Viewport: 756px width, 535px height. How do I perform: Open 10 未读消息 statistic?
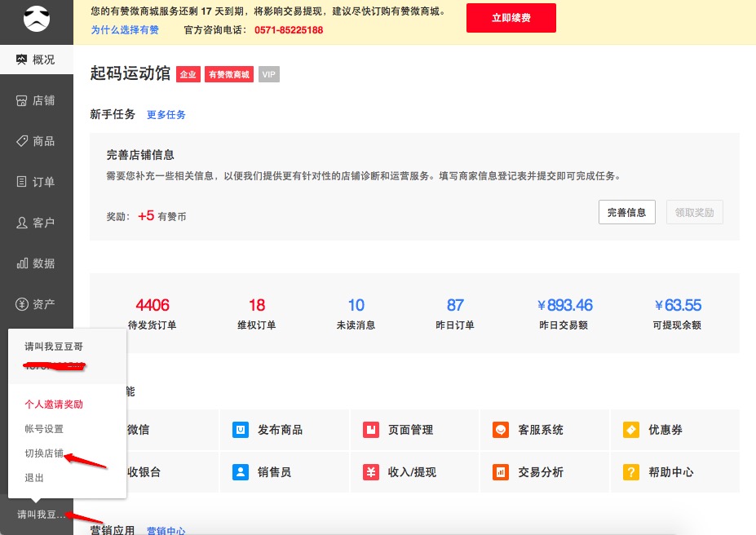click(x=356, y=313)
